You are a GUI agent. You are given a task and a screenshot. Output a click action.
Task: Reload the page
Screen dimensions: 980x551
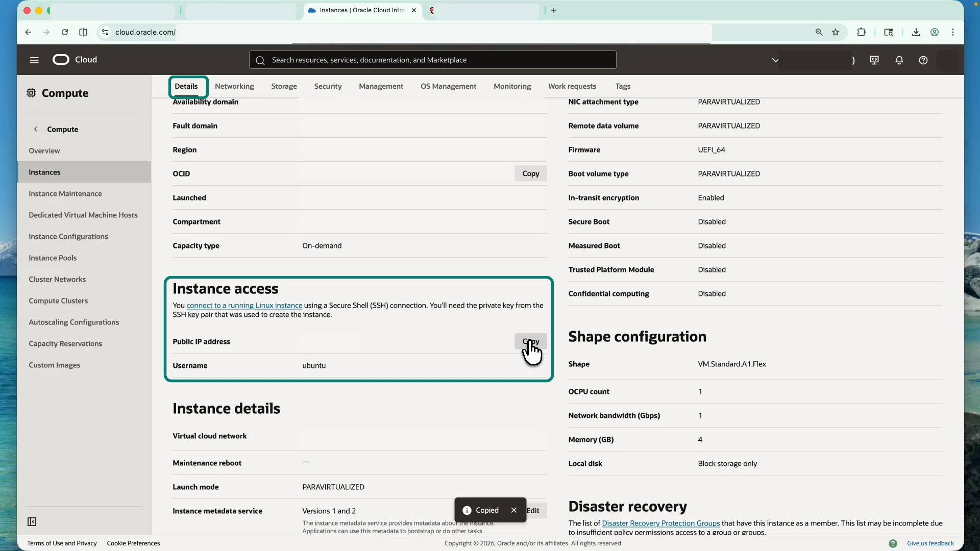click(65, 32)
